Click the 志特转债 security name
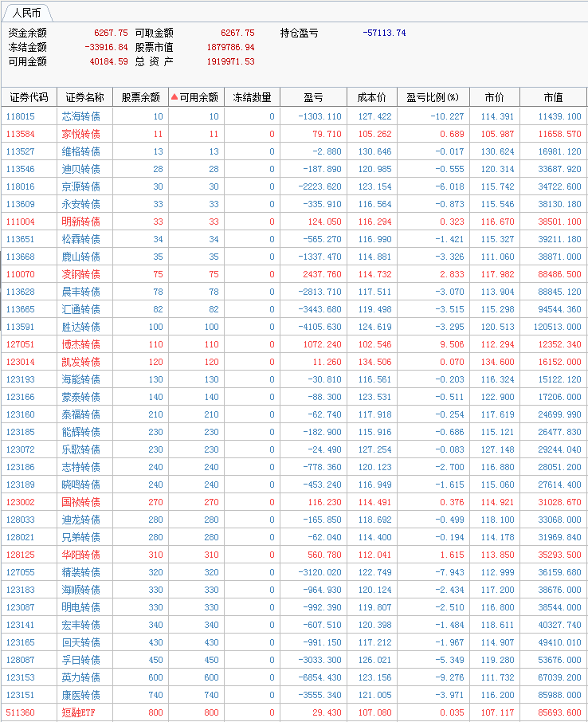Image resolution: width=588 pixels, height=722 pixels. click(81, 467)
